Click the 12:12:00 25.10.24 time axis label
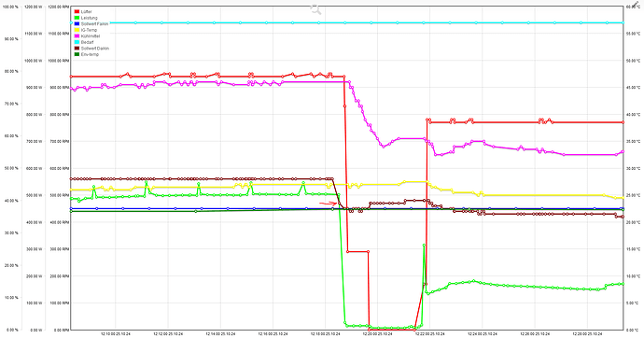The width and height of the screenshot is (644, 338). [168, 334]
